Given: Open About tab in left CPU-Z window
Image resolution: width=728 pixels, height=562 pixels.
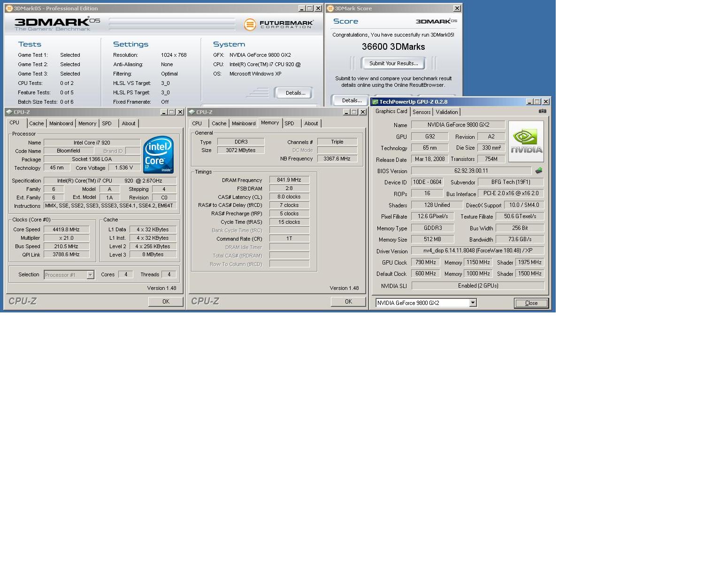Looking at the screenshot, I should [x=129, y=123].
